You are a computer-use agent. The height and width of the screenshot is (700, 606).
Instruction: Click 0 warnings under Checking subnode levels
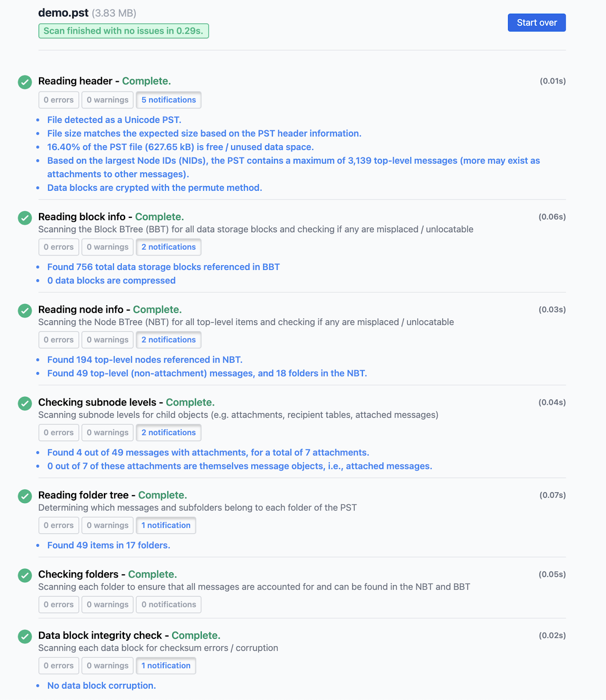[107, 433]
